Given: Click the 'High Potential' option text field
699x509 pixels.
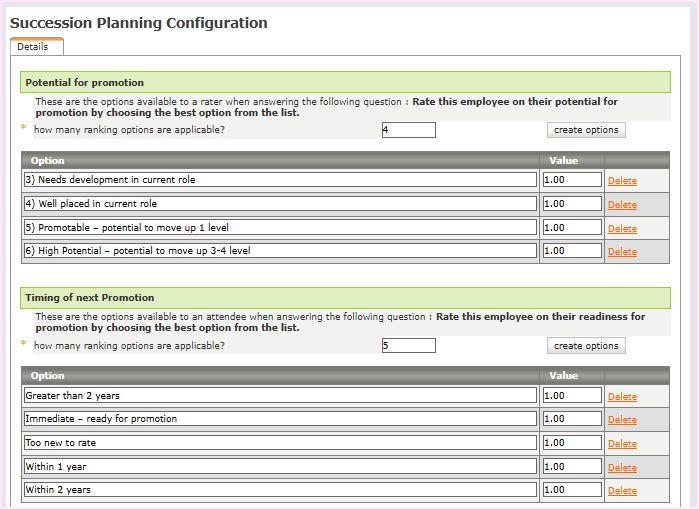Looking at the screenshot, I should tap(280, 251).
